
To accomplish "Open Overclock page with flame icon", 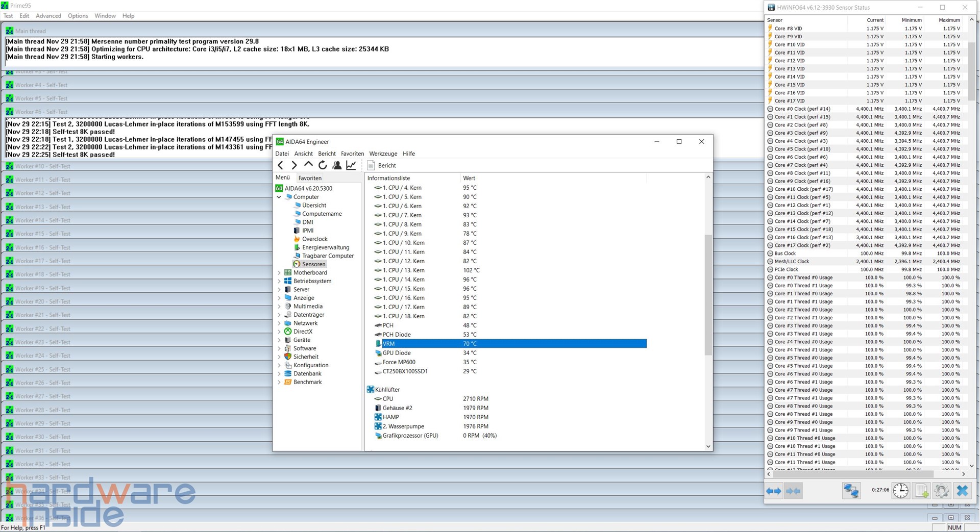I will tap(314, 239).
